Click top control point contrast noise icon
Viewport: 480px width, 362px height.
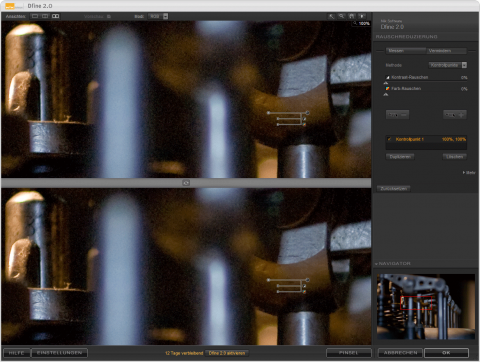point(304,119)
